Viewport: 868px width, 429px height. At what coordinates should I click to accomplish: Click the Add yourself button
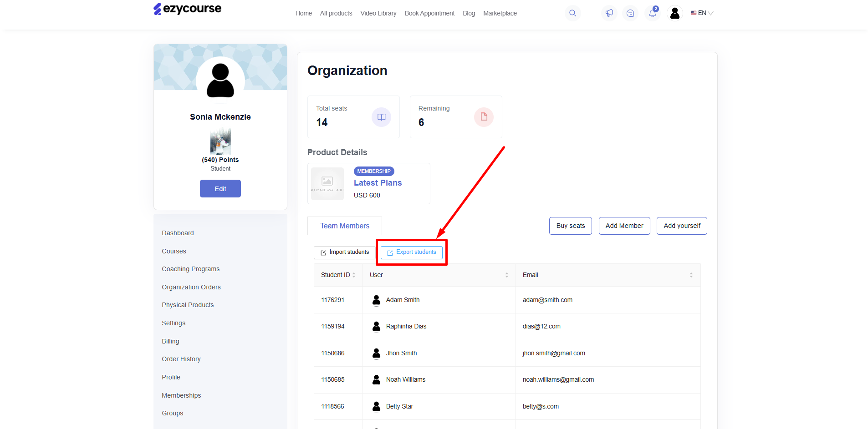click(x=682, y=226)
